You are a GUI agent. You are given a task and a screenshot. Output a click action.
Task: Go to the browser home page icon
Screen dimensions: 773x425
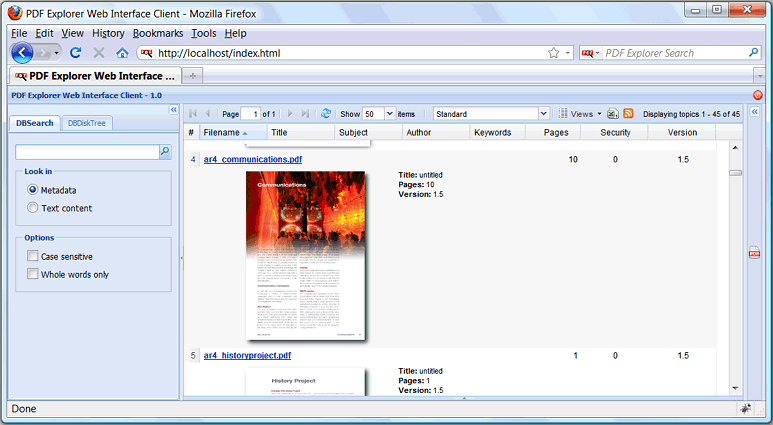coord(122,53)
